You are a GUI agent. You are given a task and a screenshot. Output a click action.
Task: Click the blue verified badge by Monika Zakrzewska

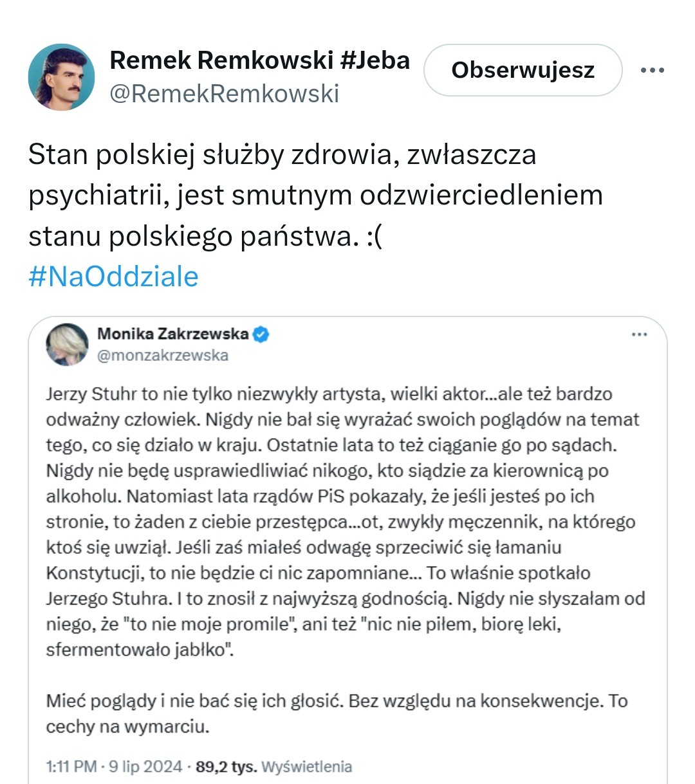261,334
